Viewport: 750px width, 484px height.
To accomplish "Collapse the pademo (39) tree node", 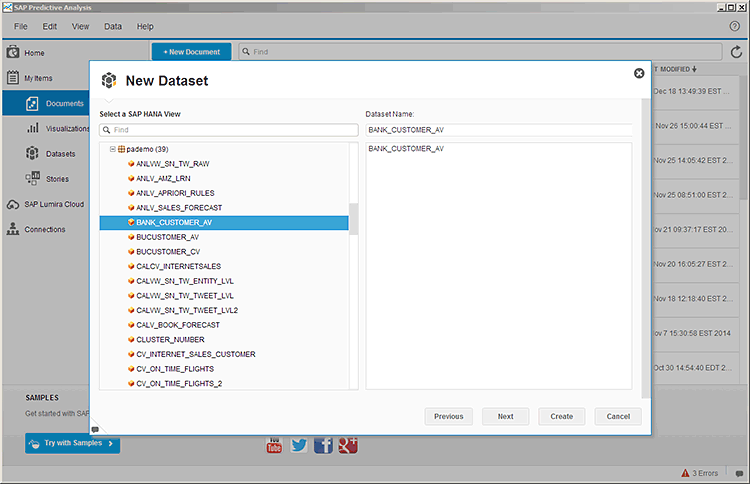I will 112,149.
